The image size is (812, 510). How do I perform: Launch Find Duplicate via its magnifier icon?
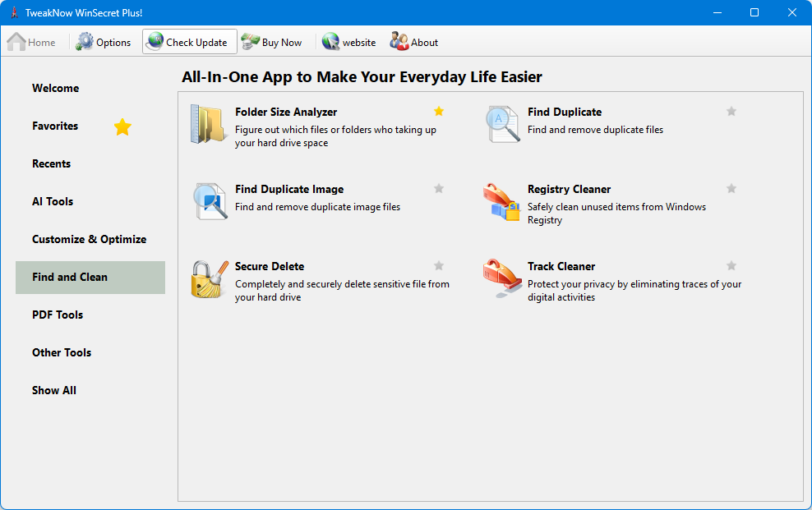pos(502,124)
